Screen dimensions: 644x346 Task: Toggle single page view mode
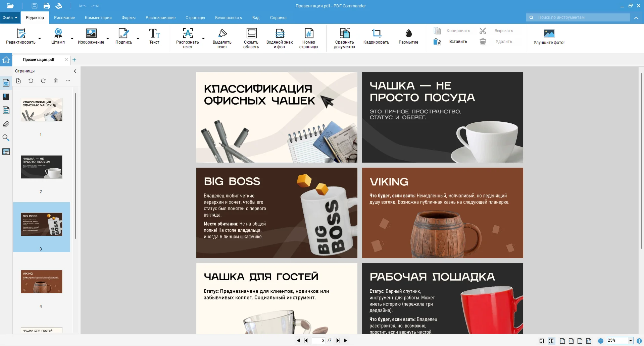click(542, 341)
